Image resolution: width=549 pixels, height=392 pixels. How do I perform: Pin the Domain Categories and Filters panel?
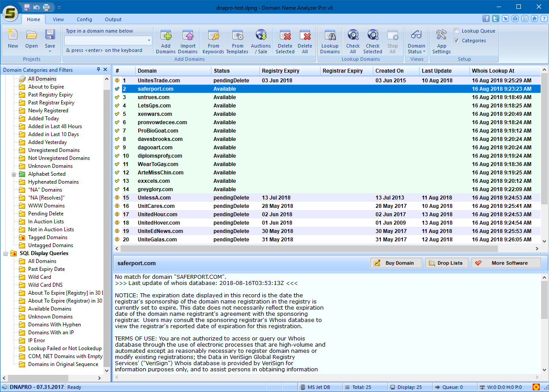[x=98, y=70]
